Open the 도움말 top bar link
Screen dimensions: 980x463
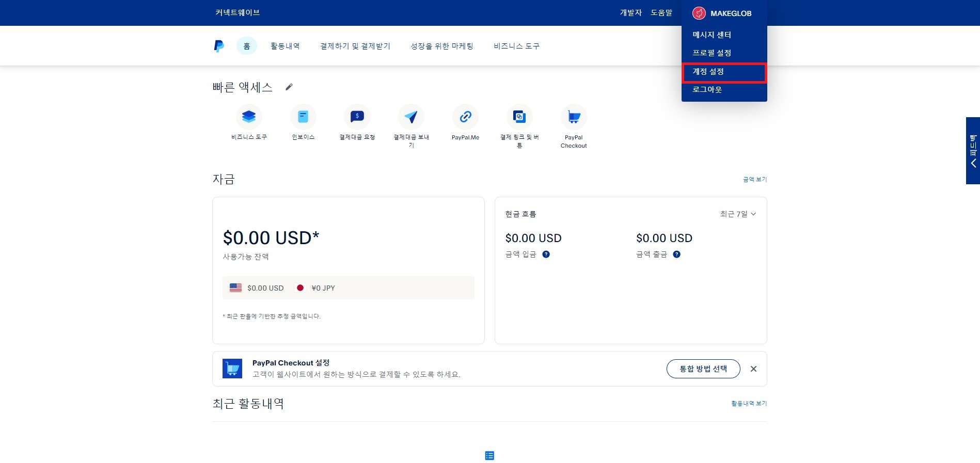point(661,13)
